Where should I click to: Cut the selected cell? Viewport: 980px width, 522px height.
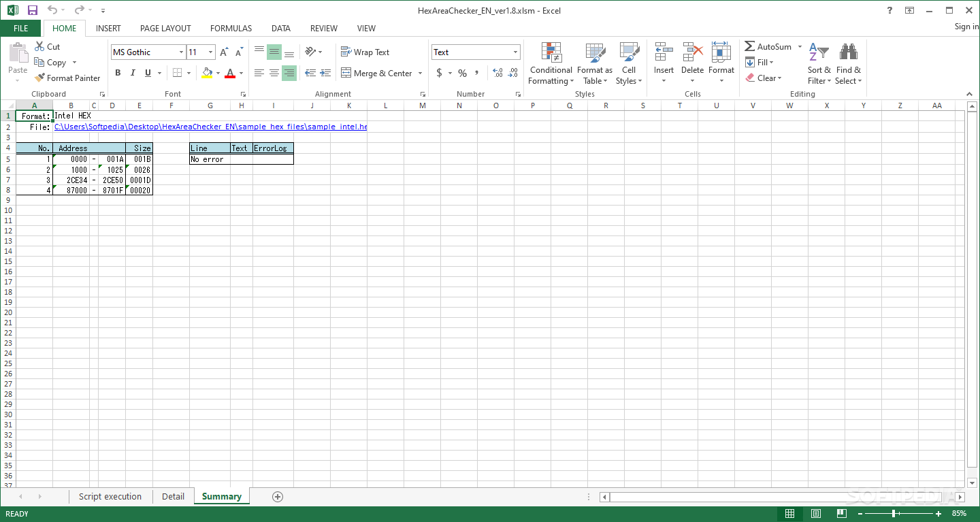pos(47,46)
